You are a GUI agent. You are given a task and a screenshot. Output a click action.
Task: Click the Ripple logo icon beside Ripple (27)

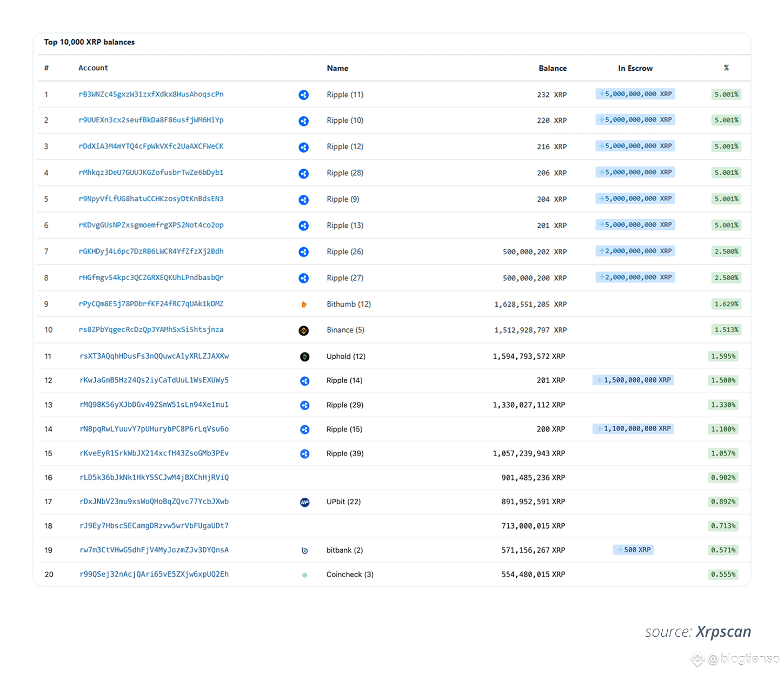(x=304, y=278)
